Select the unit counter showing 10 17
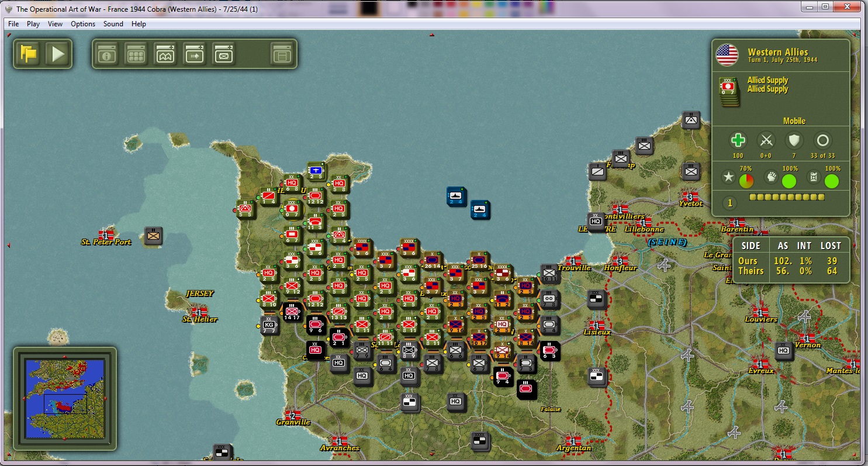 coord(479,338)
